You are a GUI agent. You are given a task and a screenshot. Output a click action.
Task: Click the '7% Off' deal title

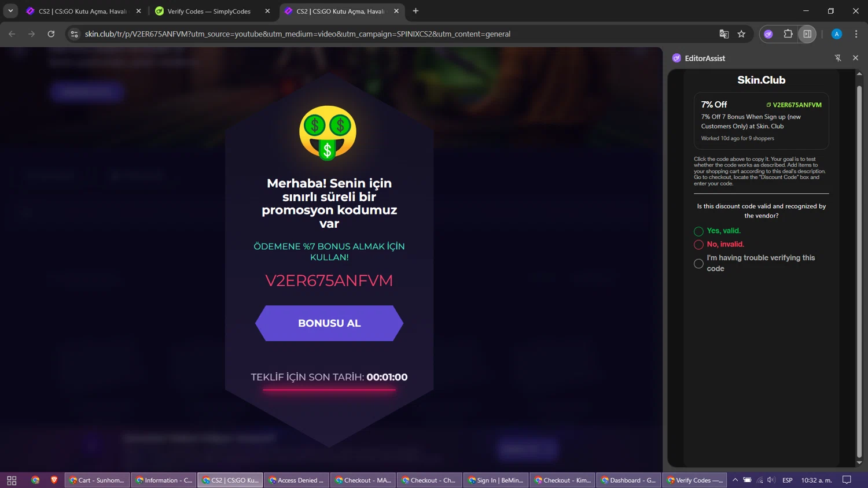click(714, 105)
